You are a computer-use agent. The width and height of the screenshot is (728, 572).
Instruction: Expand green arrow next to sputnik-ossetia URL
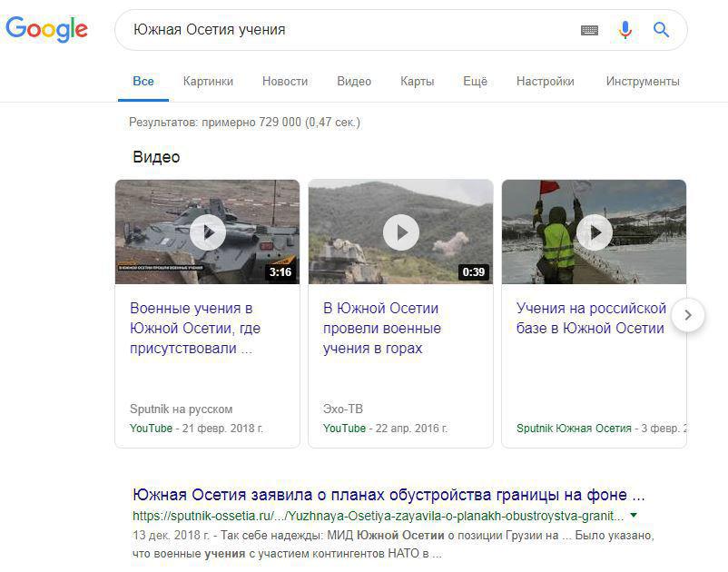pos(634,516)
